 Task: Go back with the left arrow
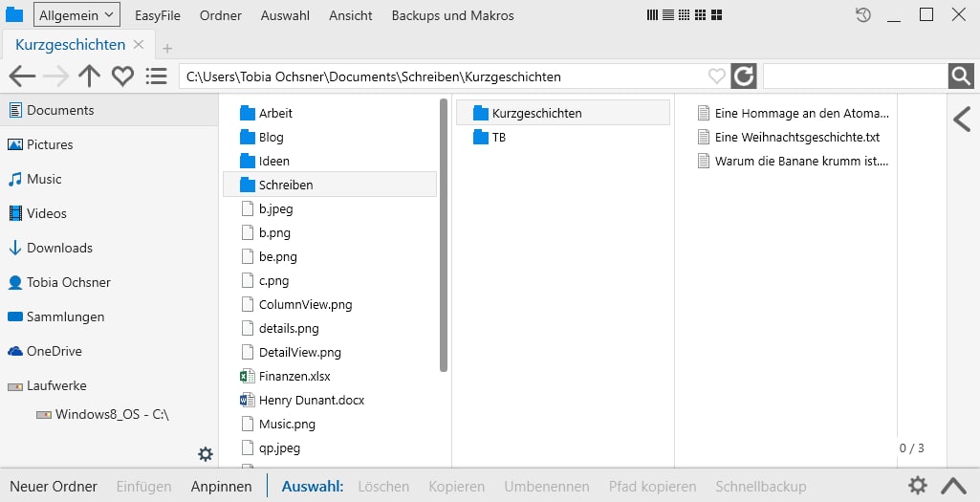pyautogui.click(x=22, y=76)
